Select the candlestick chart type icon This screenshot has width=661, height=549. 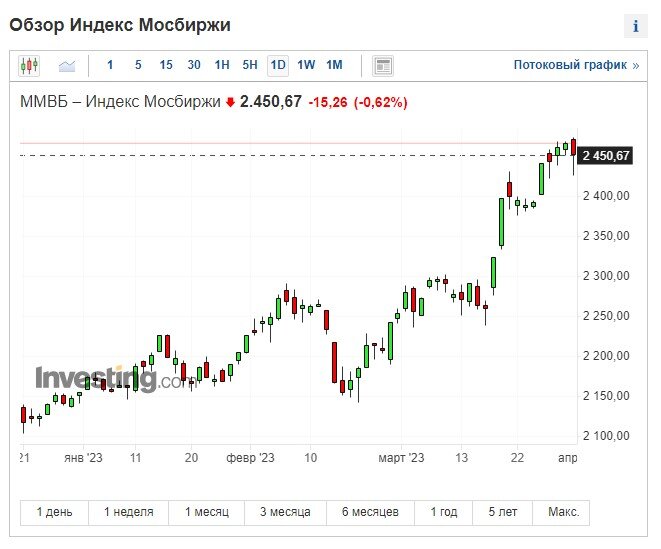[29, 65]
